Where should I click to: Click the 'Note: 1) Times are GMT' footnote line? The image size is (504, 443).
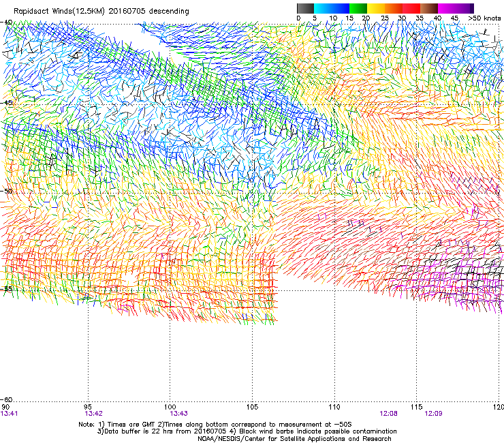click(216, 425)
